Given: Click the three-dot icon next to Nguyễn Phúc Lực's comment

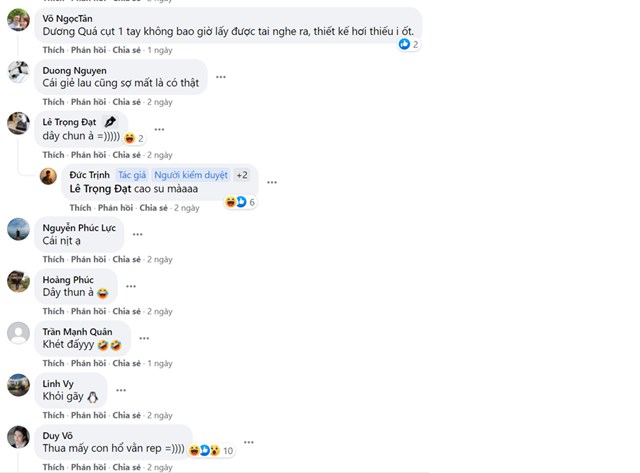Looking at the screenshot, I should (x=138, y=234).
